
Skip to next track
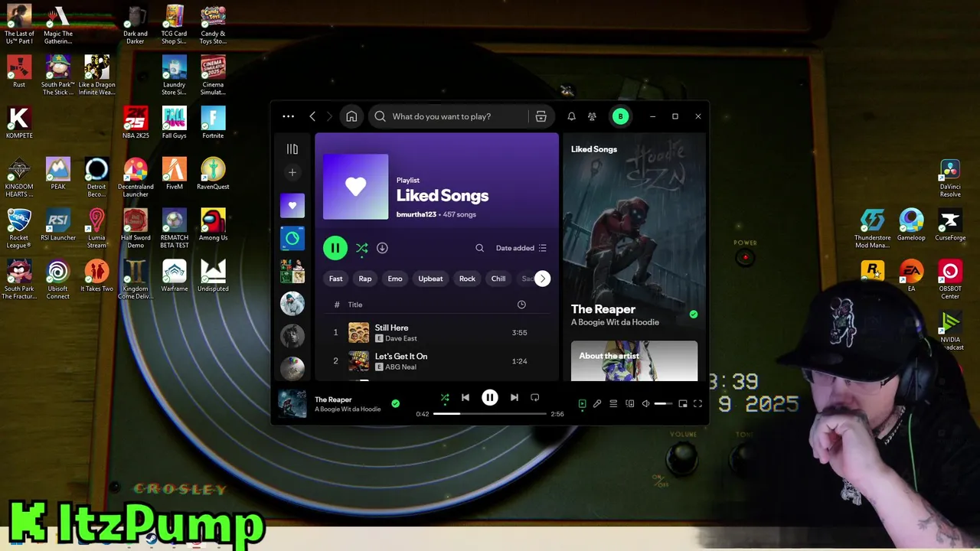tap(514, 398)
